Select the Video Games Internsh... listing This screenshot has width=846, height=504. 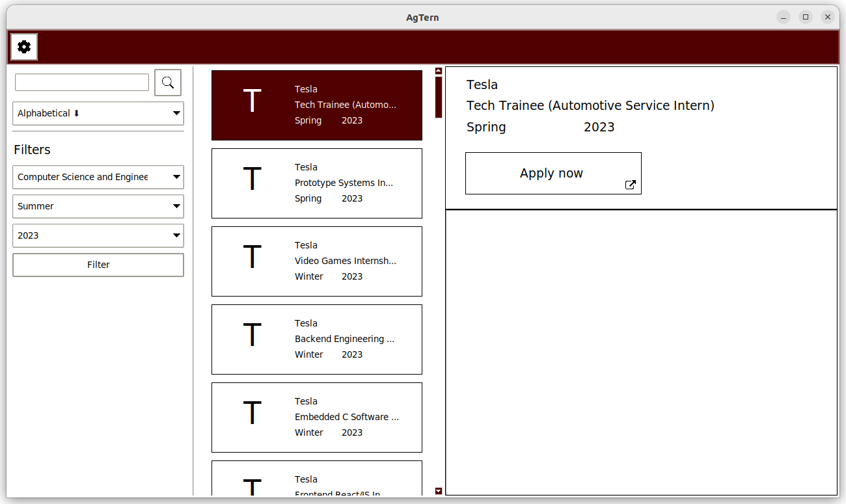tap(317, 261)
